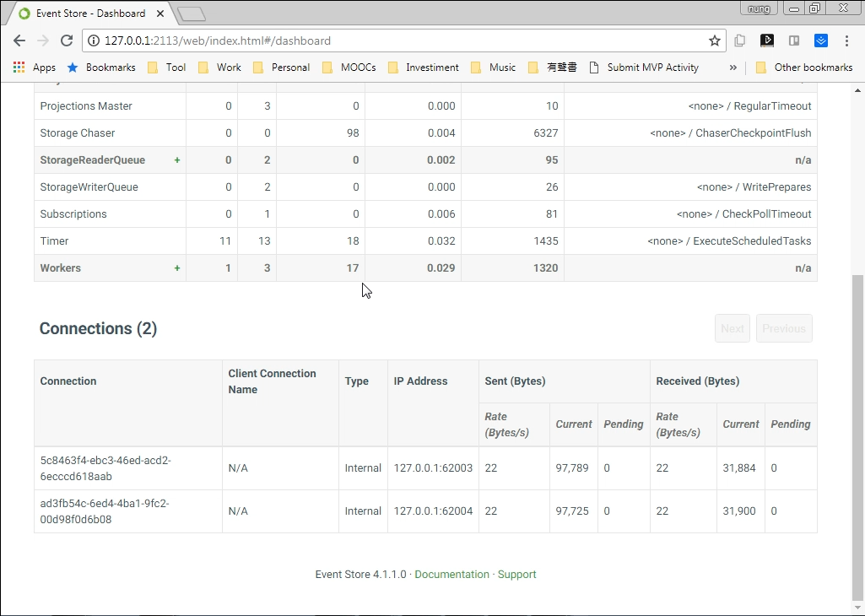
Task: Select the StorageWriterQueue row name
Action: pos(89,187)
